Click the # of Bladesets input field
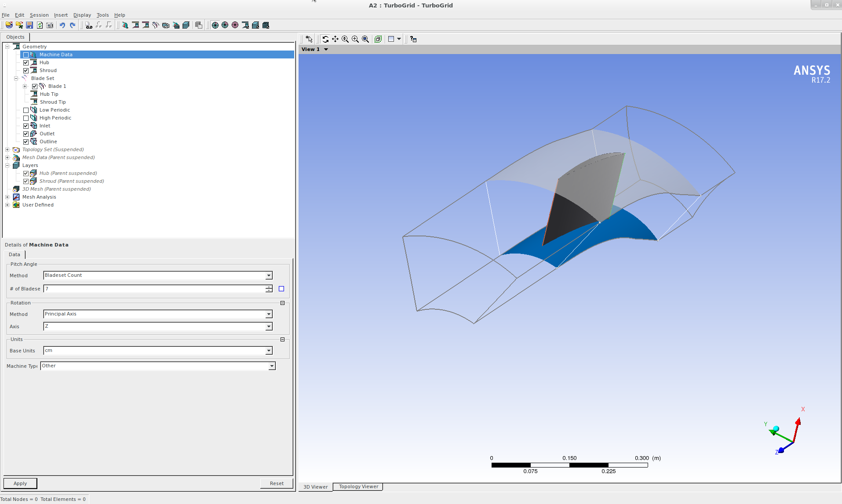Image resolution: width=842 pixels, height=504 pixels. tap(154, 289)
